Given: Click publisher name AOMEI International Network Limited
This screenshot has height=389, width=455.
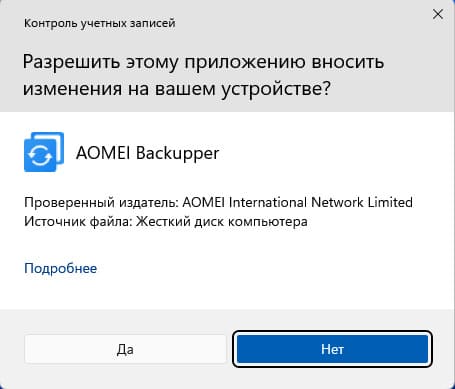Looking at the screenshot, I should click(x=297, y=202).
